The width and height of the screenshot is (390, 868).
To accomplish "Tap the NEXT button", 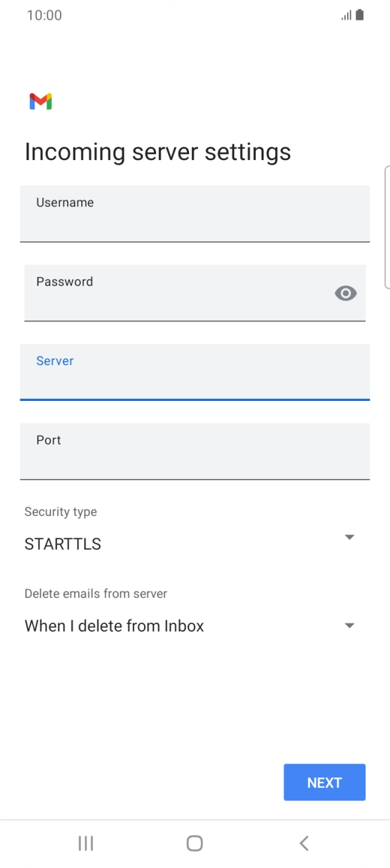I will 324,782.
